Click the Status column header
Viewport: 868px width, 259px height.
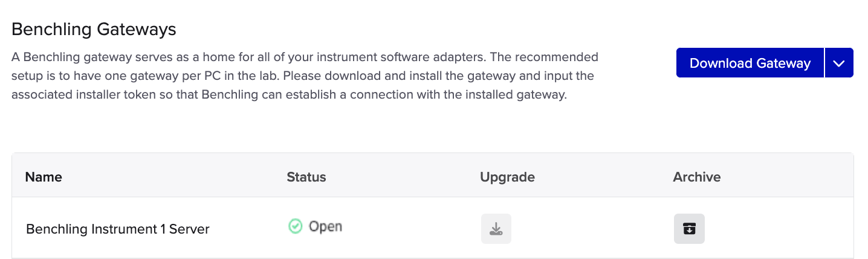tap(306, 177)
